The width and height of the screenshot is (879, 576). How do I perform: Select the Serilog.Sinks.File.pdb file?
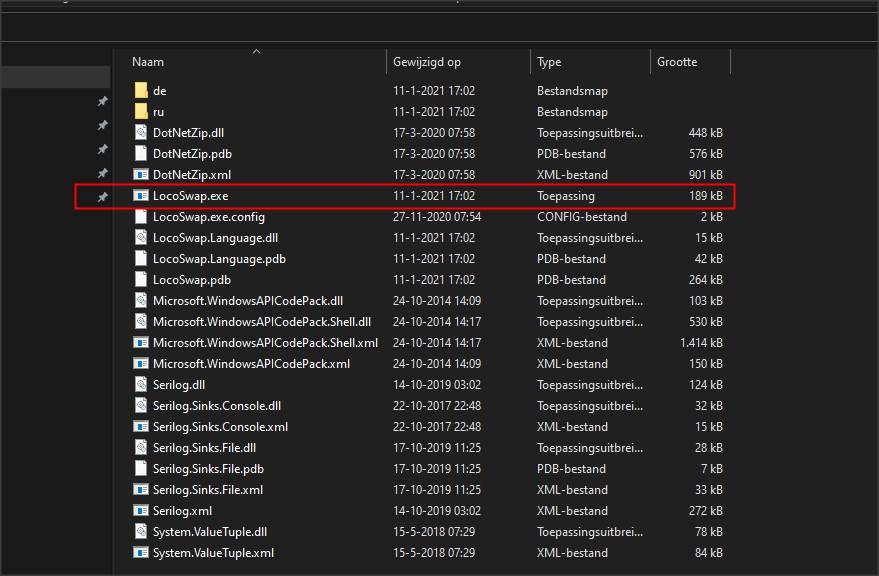click(208, 469)
